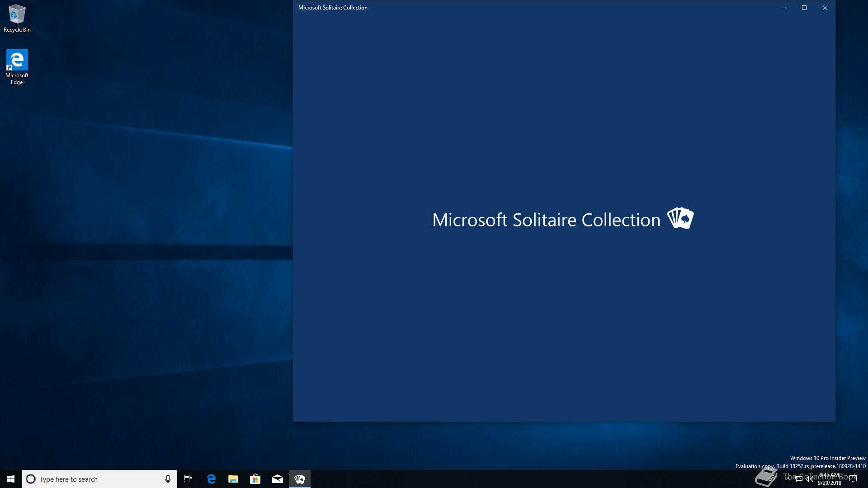Open the network status tray icon

[x=799, y=479]
